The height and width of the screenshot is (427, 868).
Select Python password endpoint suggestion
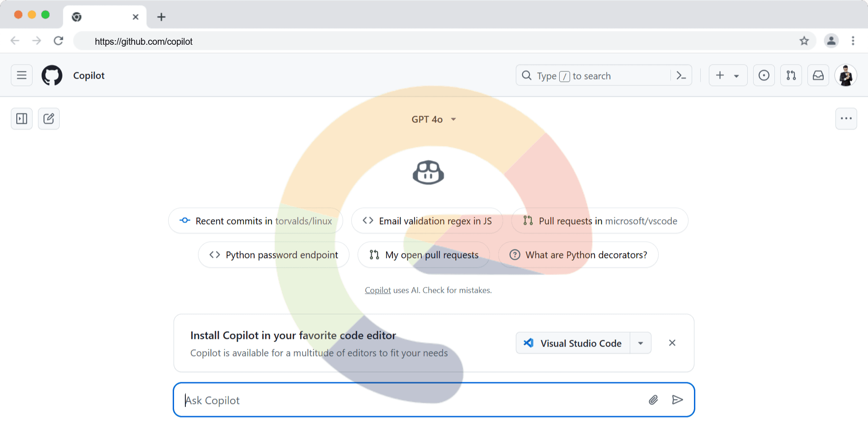pos(274,255)
